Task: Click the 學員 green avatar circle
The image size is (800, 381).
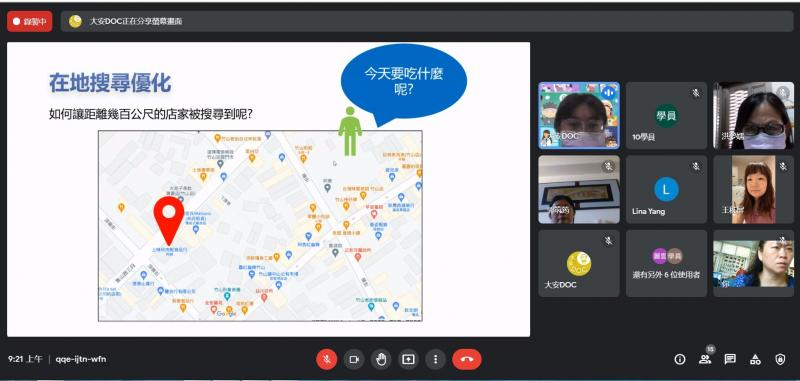Action: (666, 116)
